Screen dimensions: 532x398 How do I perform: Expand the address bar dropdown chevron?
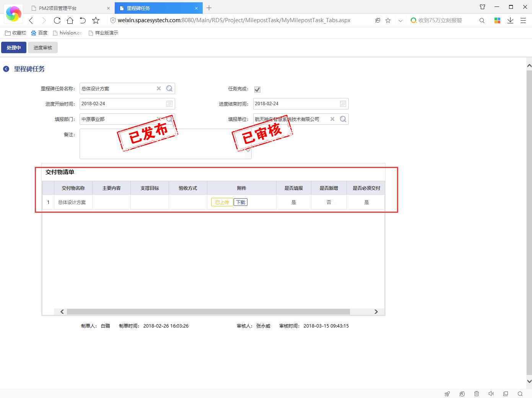click(x=400, y=21)
